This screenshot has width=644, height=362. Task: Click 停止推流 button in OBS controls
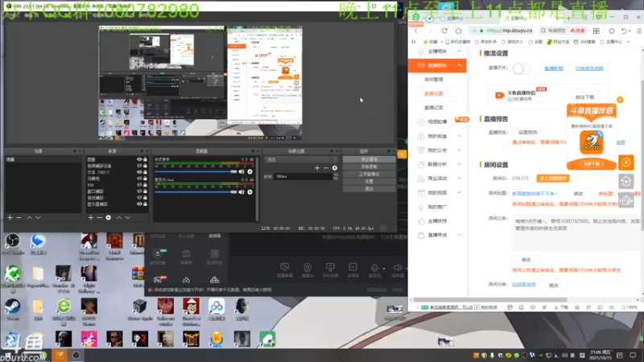[369, 159]
